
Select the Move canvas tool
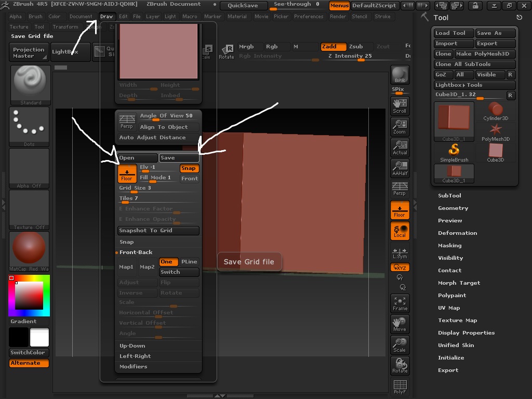pos(400,324)
